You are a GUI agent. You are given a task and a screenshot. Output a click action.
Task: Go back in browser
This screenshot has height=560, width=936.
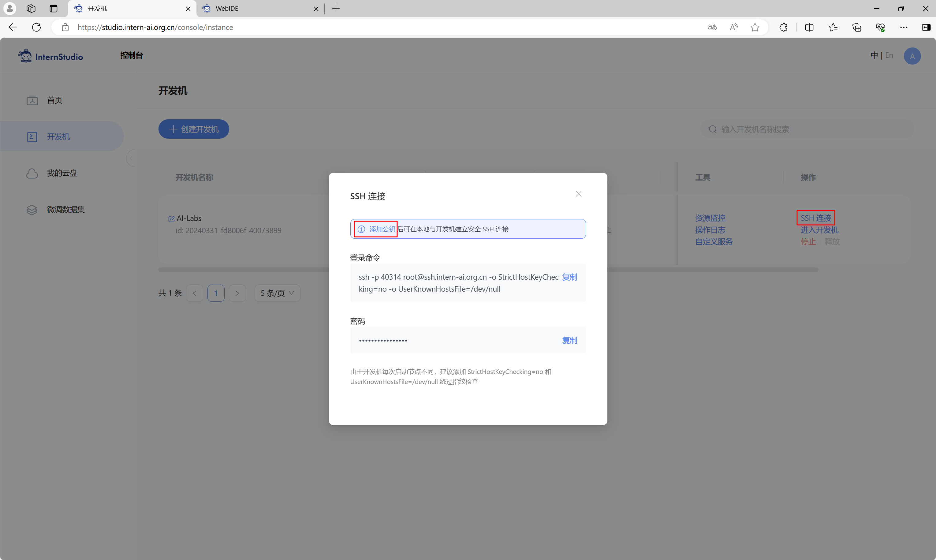point(13,27)
